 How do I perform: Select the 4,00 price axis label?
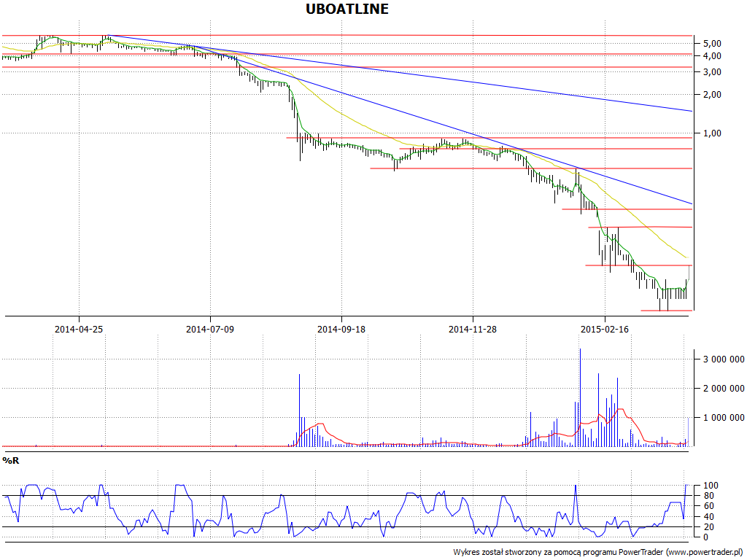click(x=711, y=56)
